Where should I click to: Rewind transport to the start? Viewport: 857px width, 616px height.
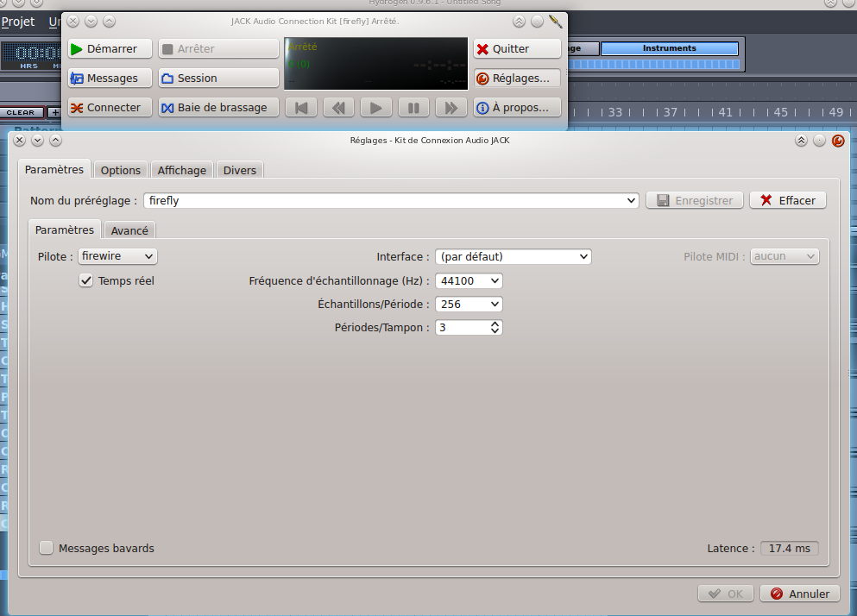[x=301, y=108]
